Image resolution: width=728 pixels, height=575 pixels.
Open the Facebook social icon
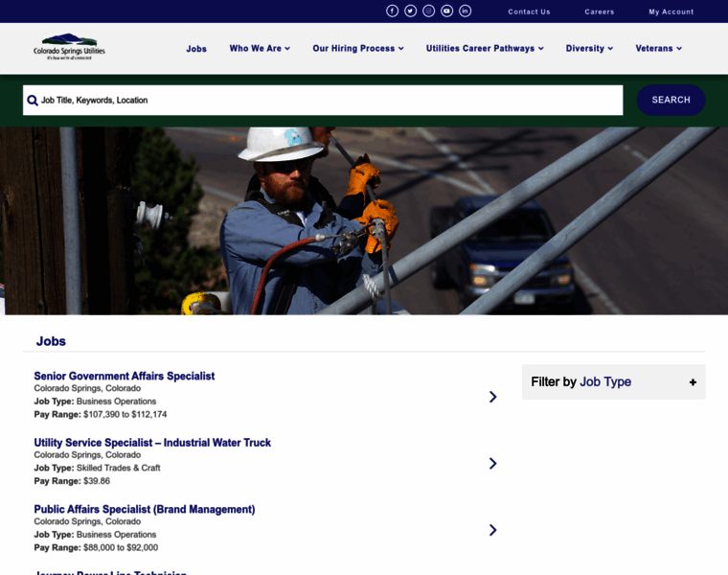click(x=393, y=11)
